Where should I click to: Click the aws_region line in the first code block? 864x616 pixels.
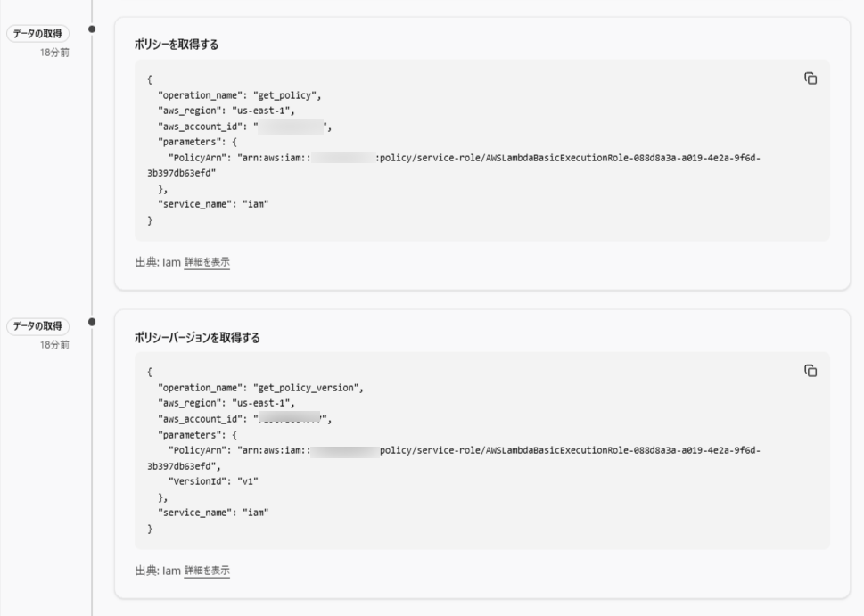(226, 111)
